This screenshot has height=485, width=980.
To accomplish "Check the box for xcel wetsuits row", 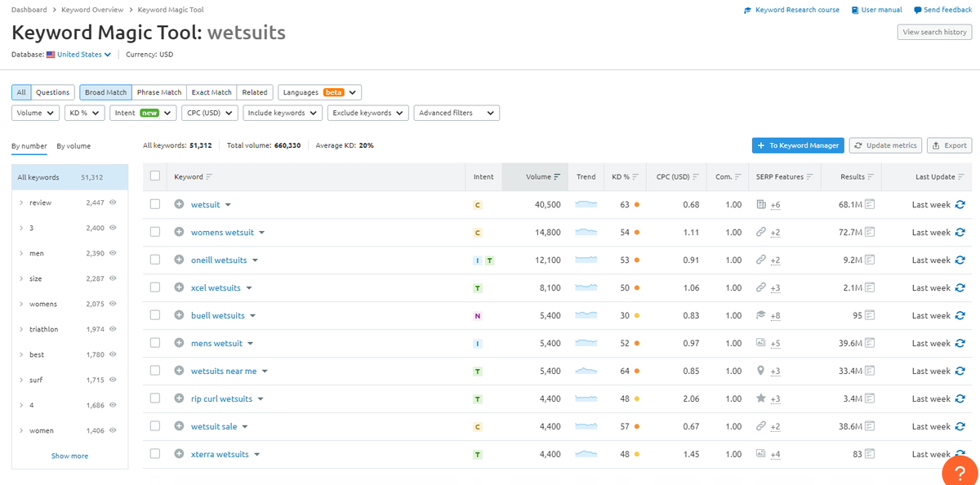I will point(155,288).
